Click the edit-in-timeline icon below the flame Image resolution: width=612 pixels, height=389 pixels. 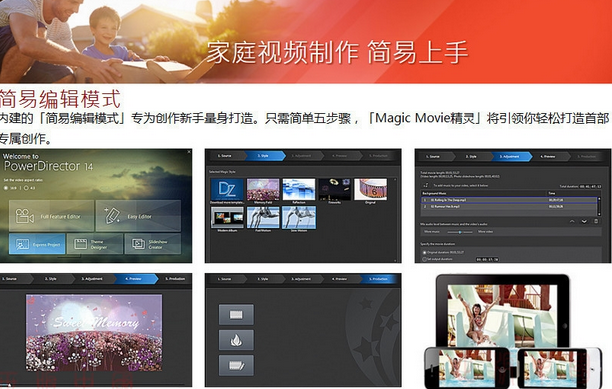236,365
